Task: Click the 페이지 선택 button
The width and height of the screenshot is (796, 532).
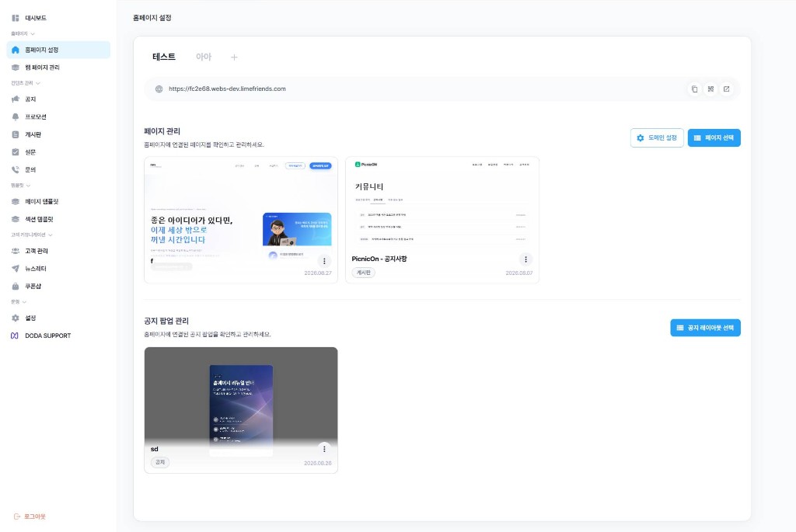Action: point(714,138)
